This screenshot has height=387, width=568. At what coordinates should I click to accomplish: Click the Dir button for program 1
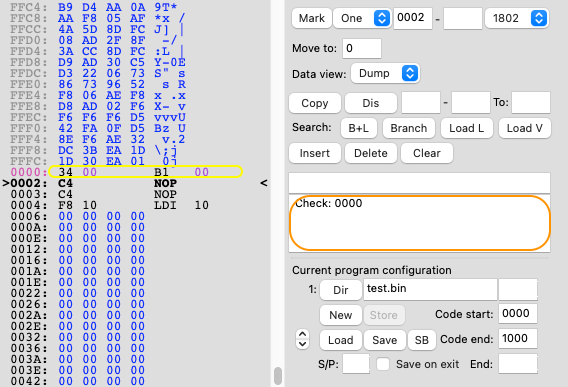click(x=341, y=290)
